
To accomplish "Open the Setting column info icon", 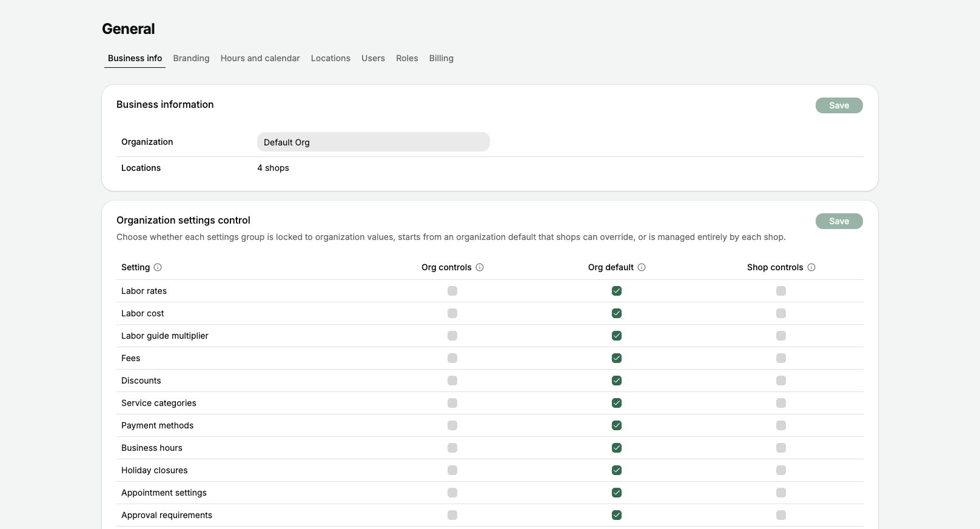I will coord(158,267).
